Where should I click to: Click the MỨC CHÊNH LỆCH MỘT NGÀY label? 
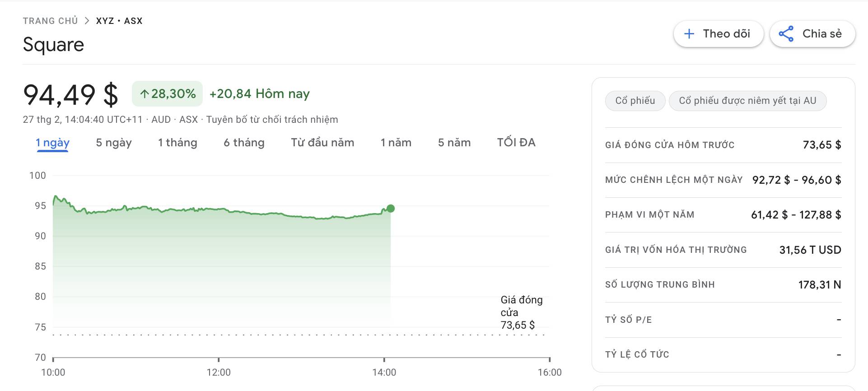point(674,180)
